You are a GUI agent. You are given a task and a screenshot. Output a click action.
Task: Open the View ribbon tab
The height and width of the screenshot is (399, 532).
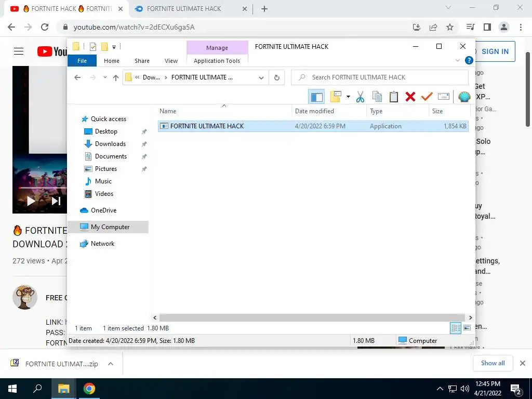click(x=171, y=61)
